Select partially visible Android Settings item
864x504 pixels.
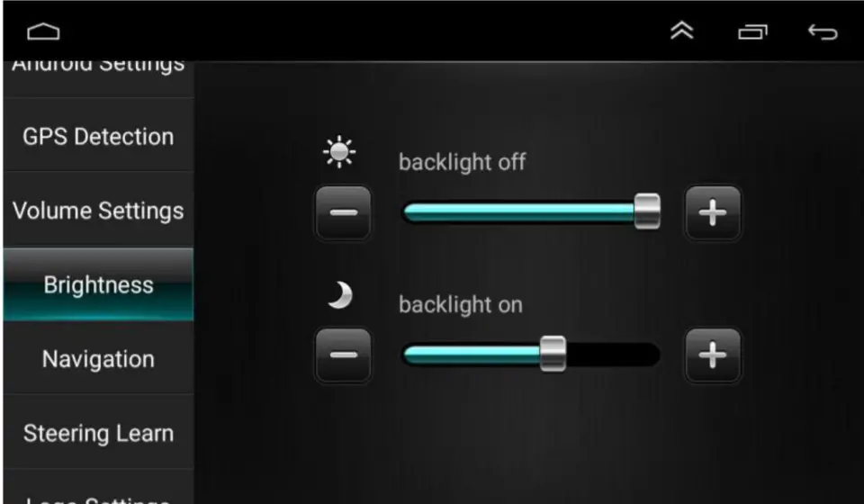pos(99,77)
